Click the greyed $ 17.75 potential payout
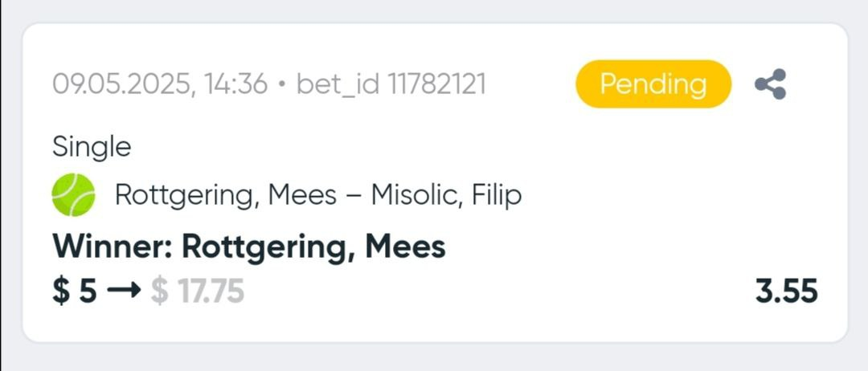The width and height of the screenshot is (868, 371). [198, 291]
